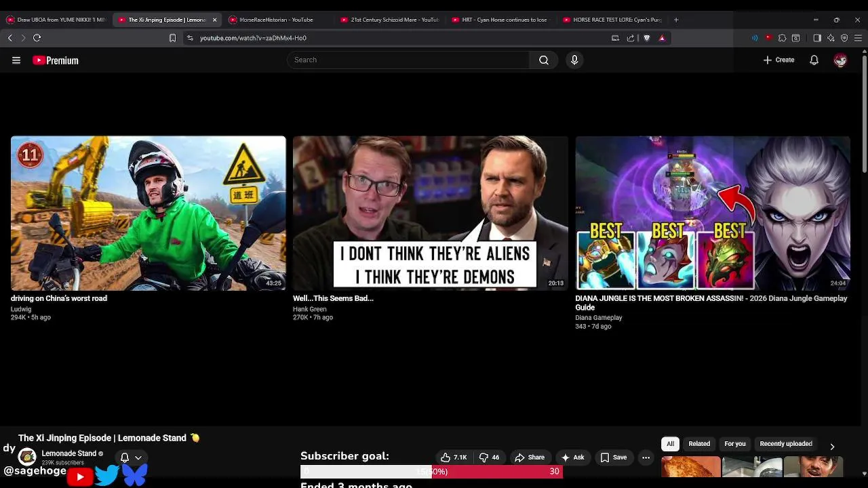Switch to 21st Century Schizoid Mare tab
Image resolution: width=868 pixels, height=488 pixels.
[x=390, y=20]
